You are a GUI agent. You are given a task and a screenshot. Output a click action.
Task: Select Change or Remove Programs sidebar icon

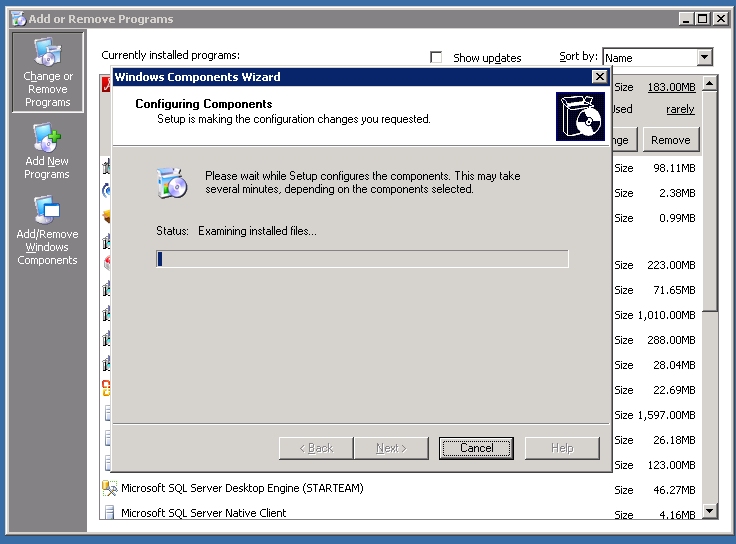(x=47, y=72)
